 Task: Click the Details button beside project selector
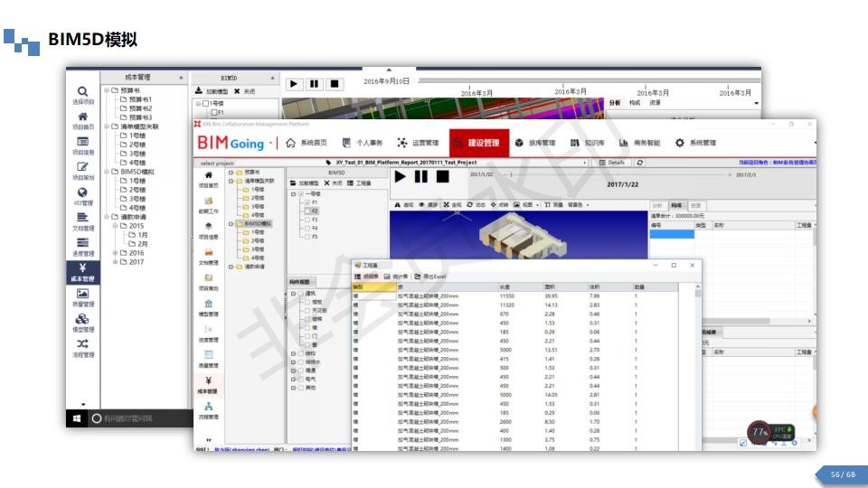(x=612, y=163)
